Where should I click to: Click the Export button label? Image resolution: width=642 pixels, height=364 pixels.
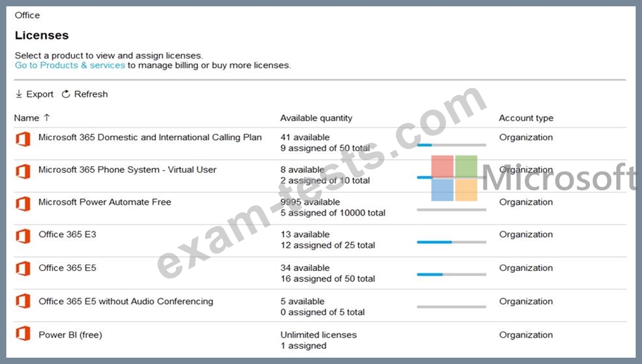pos(40,94)
